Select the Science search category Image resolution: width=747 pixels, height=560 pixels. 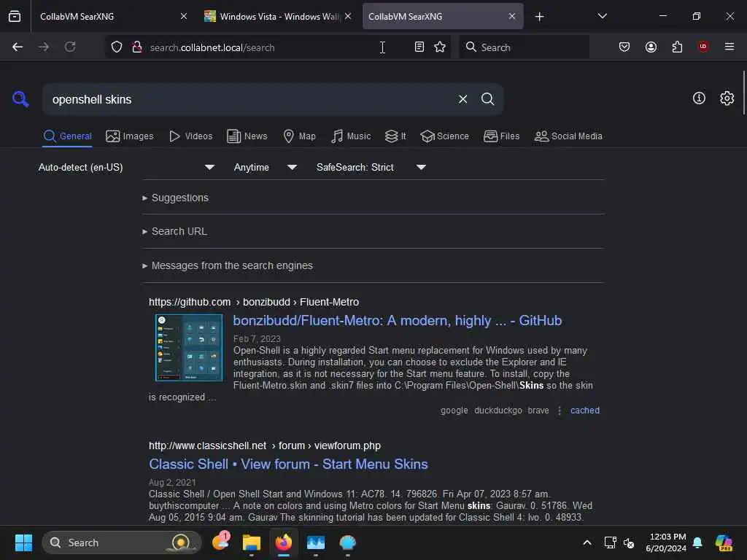444,136
